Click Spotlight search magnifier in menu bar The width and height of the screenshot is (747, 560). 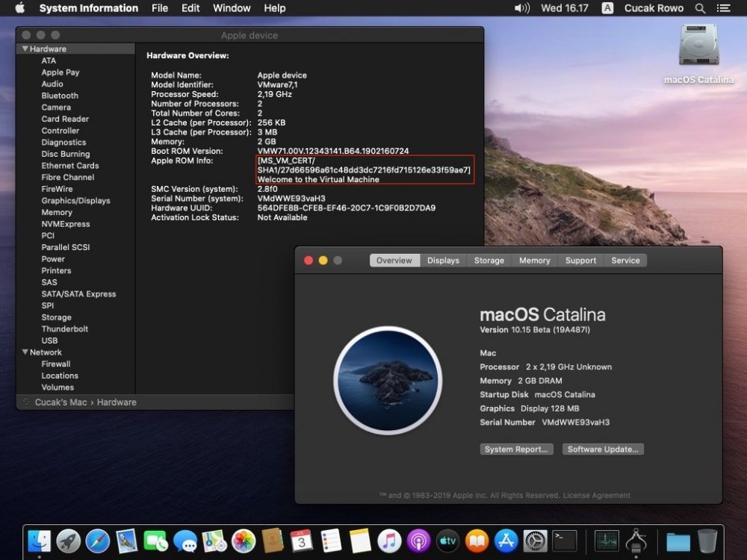tap(700, 8)
